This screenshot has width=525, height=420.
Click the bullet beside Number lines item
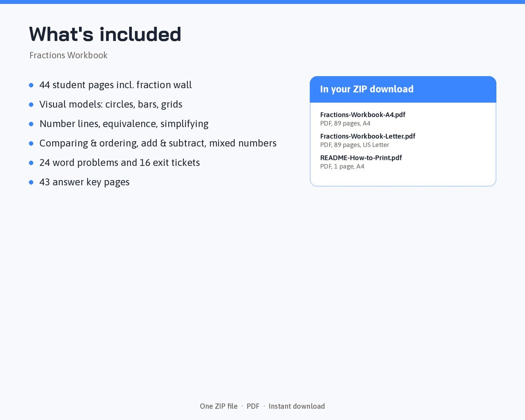click(x=31, y=124)
